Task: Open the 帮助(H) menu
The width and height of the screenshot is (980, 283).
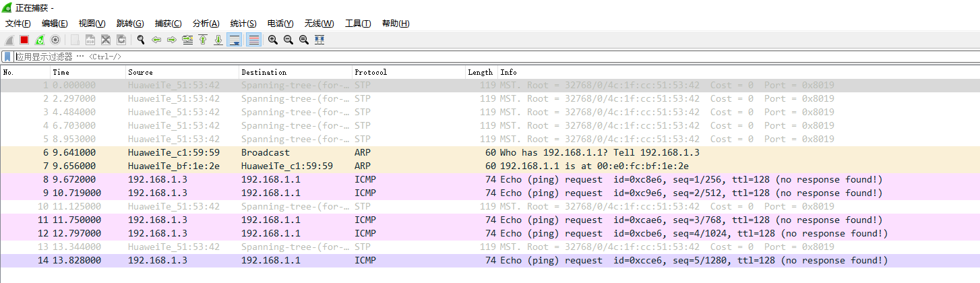Action: coord(396,24)
